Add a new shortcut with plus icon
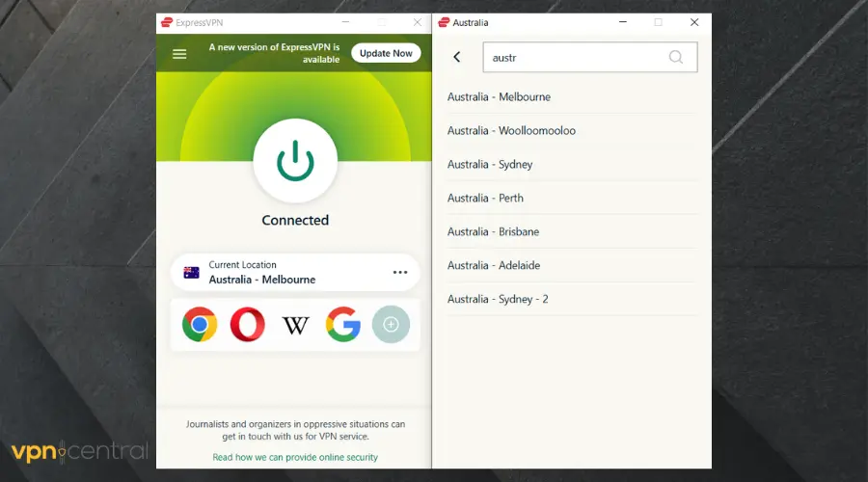 click(x=391, y=324)
